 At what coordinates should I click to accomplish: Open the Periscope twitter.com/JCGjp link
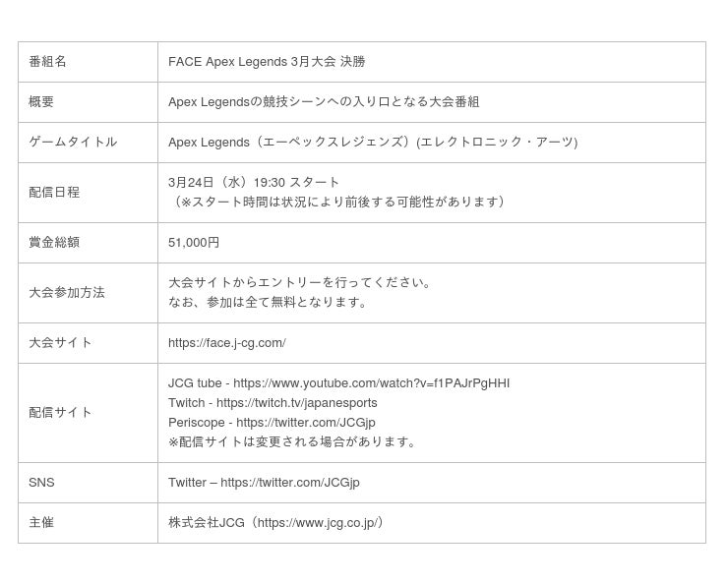point(305,423)
